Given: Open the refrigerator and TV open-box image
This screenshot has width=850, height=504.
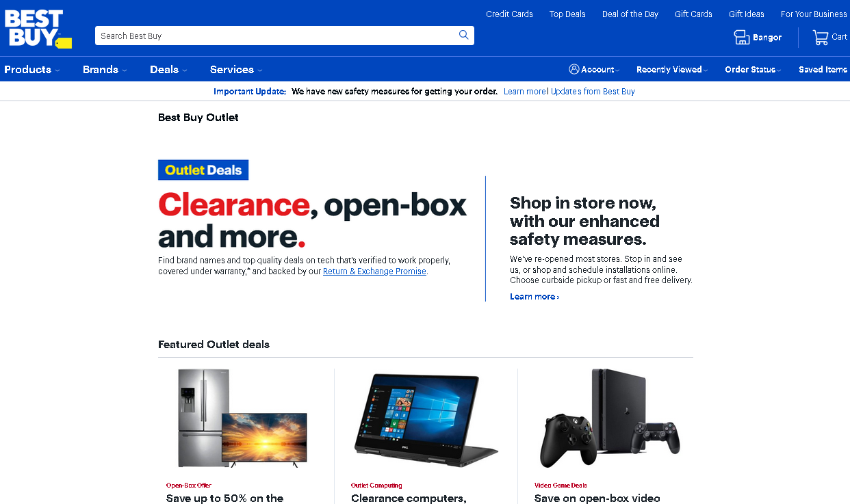Looking at the screenshot, I should pos(242,419).
